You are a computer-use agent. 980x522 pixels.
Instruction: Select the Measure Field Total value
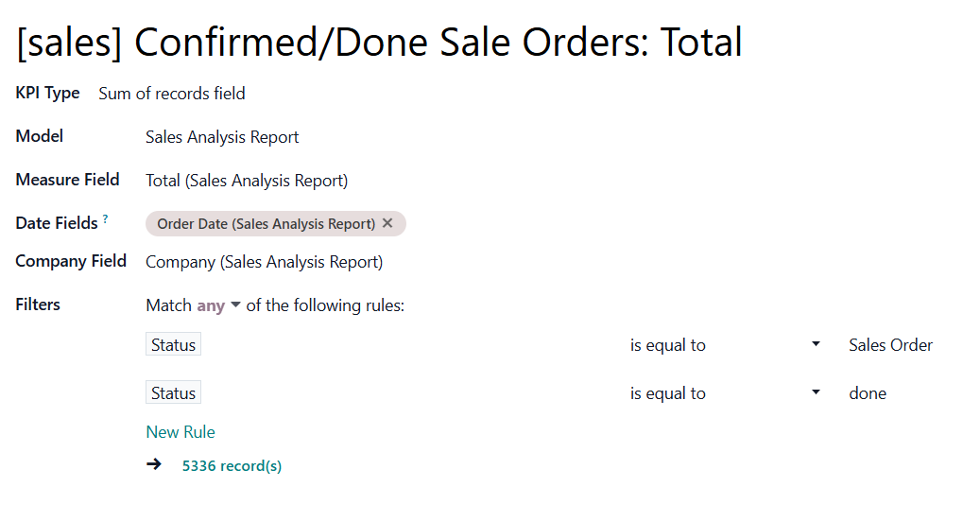[x=247, y=181]
